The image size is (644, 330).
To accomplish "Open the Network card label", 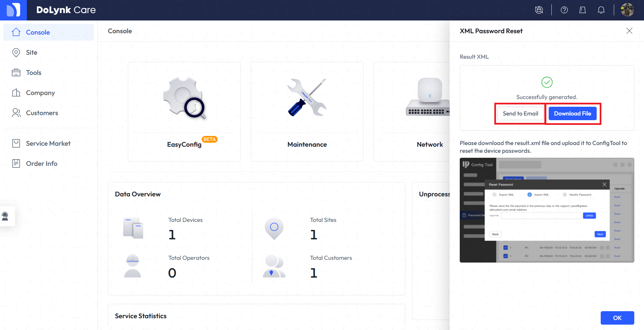I will [x=430, y=144].
